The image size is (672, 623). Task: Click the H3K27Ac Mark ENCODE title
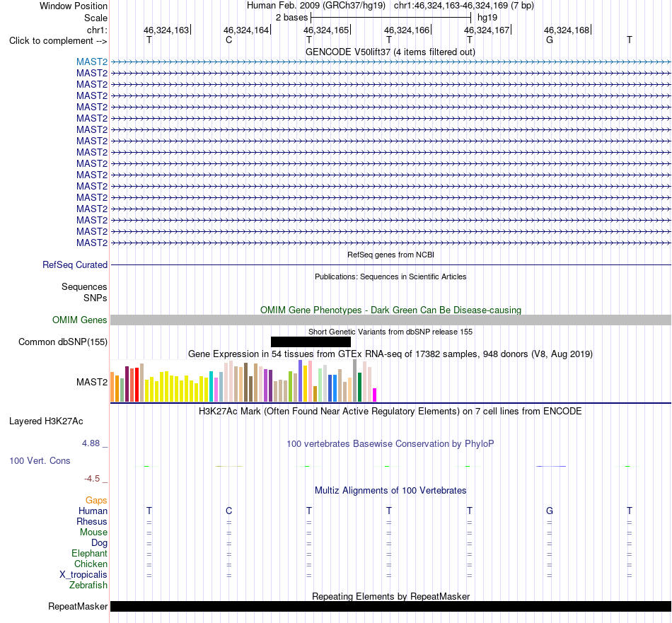(x=390, y=412)
